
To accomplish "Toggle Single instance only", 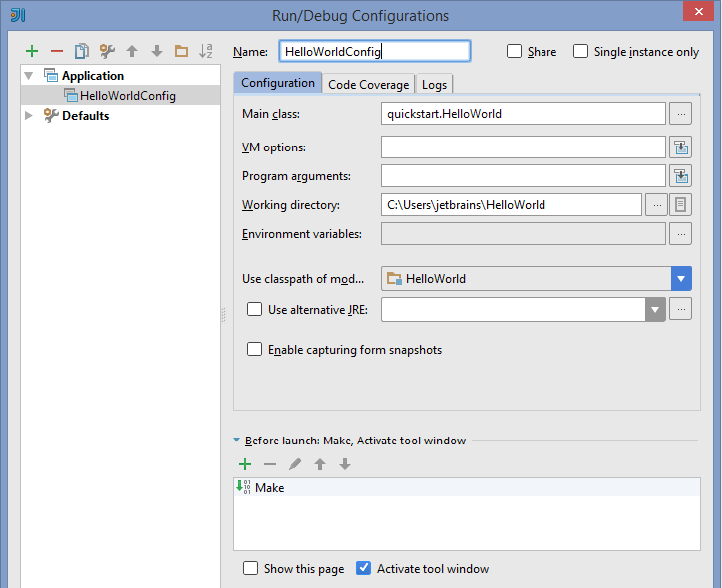I will tap(580, 51).
